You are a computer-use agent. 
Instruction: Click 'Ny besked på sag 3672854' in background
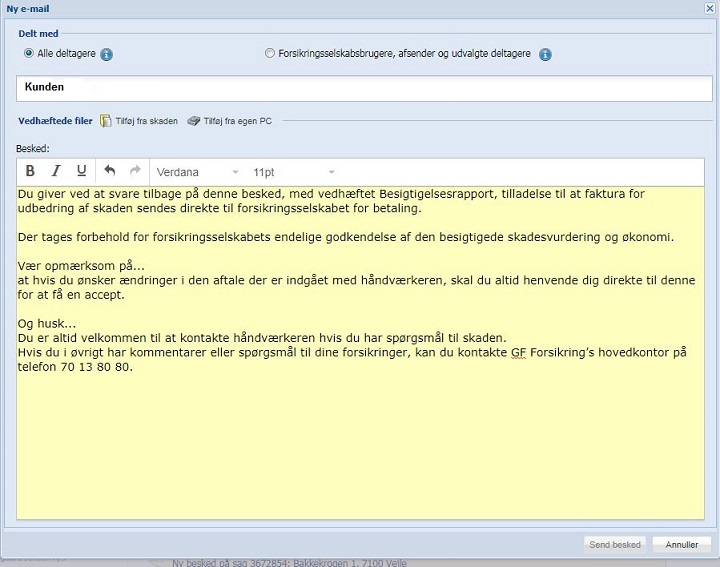coord(231,563)
